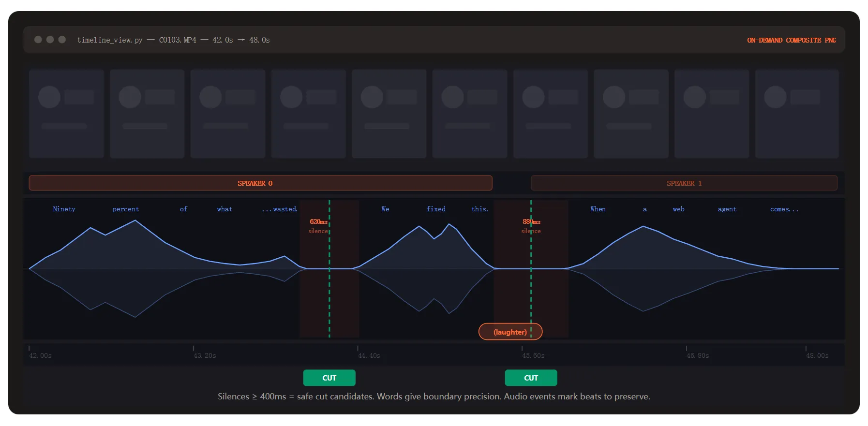Select the last video frame thumbnail
Viewport: 868px width, 426px height.
(796, 114)
